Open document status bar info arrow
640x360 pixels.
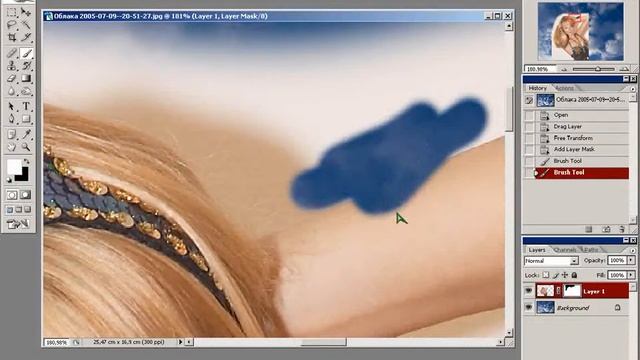click(180, 342)
